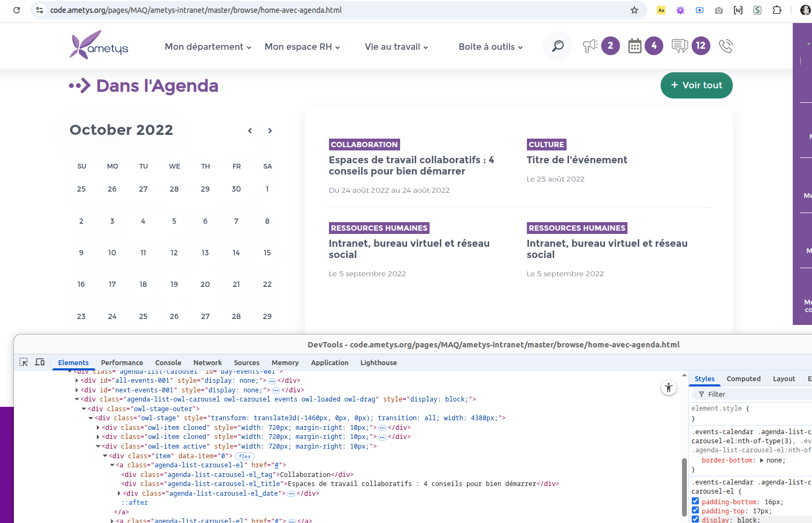Toggle the DevTools device toolbar icon
812x523 pixels.
(x=40, y=362)
